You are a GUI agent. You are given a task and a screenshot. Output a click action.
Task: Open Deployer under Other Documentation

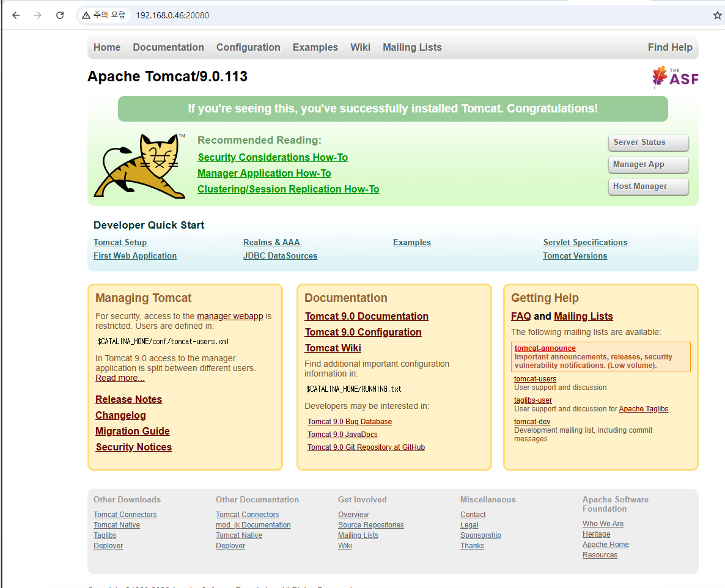click(230, 546)
